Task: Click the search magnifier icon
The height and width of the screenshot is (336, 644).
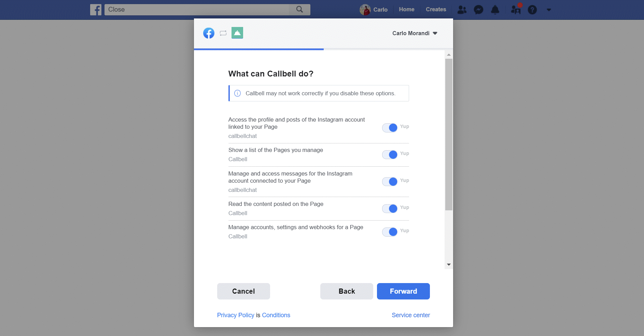Action: tap(299, 10)
